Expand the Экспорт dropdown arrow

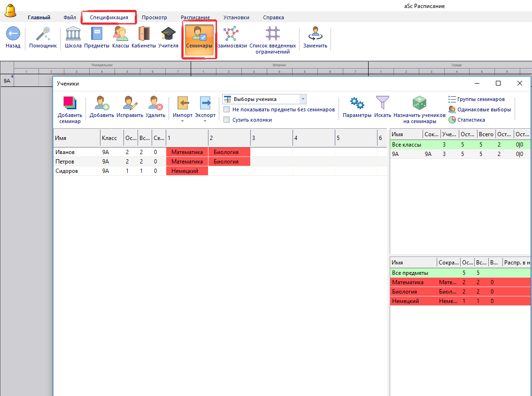(205, 121)
